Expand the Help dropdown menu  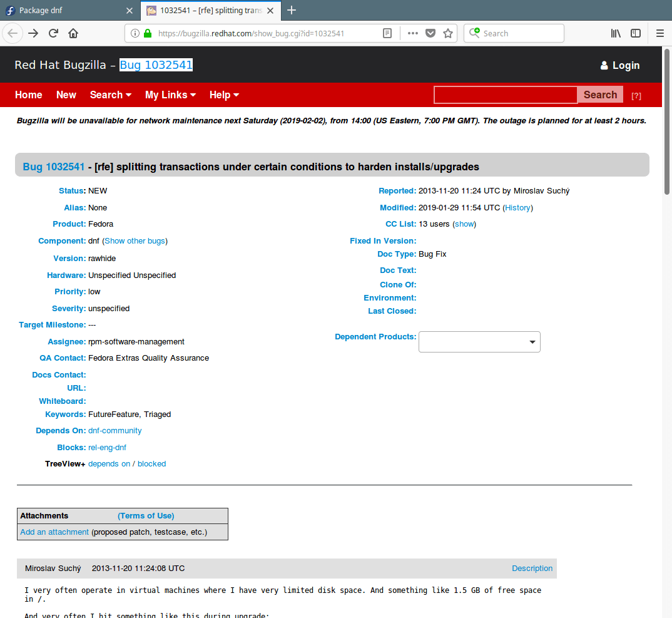224,95
